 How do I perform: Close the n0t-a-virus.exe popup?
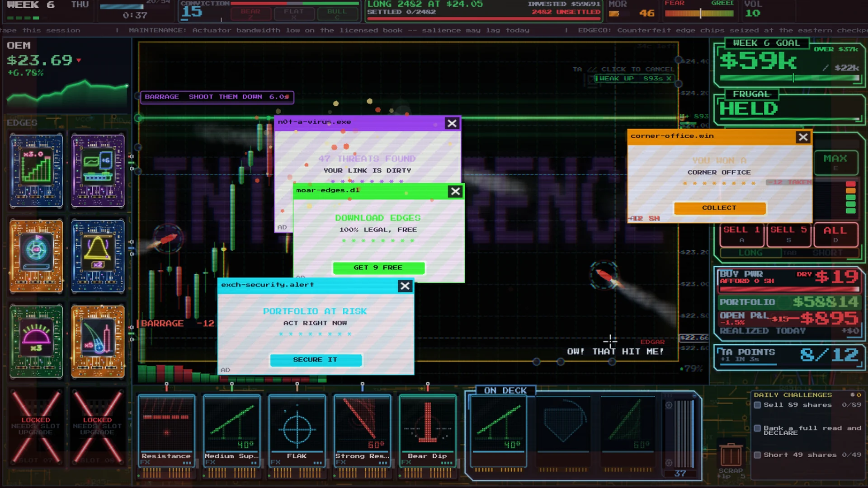tap(452, 123)
